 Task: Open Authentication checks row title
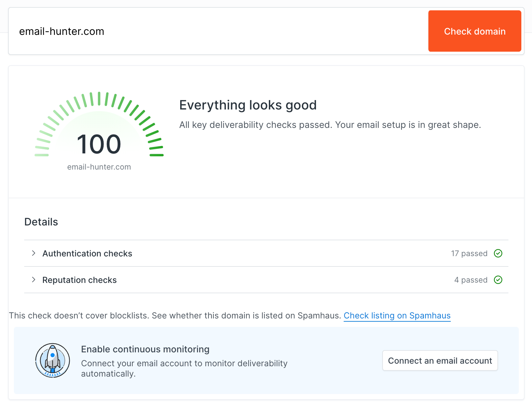(x=87, y=254)
